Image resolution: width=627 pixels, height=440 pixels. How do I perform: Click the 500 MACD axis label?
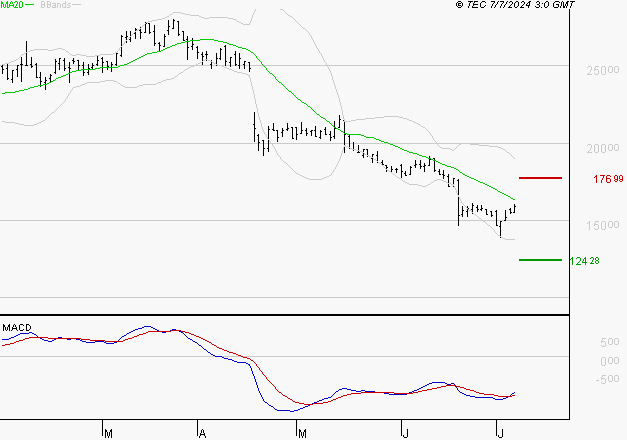coord(610,342)
